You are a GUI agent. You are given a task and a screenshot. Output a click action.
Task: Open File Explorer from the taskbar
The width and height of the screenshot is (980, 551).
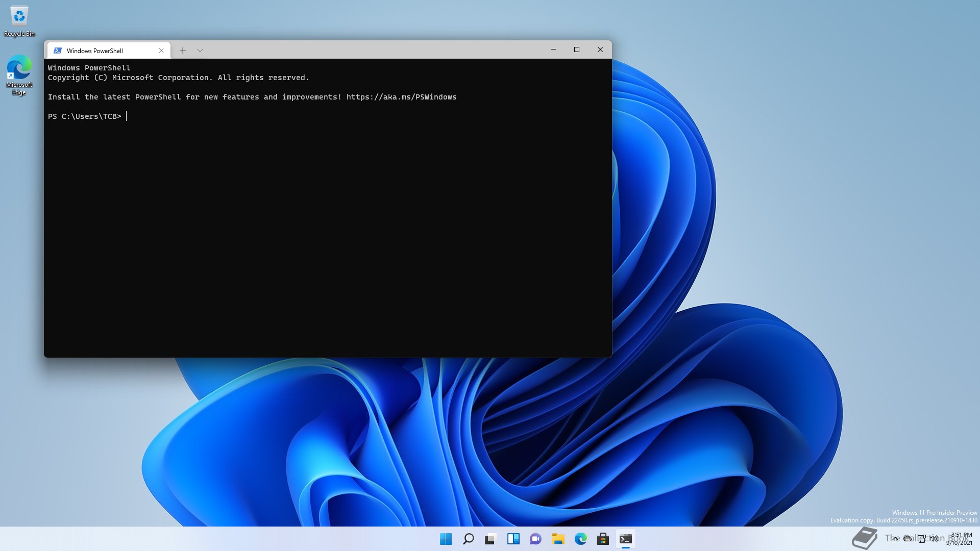tap(558, 539)
